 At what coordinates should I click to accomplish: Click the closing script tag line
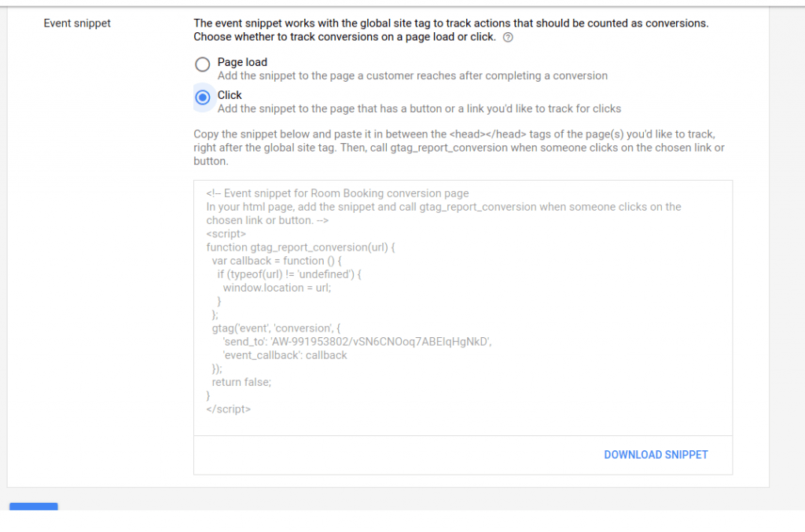click(228, 409)
